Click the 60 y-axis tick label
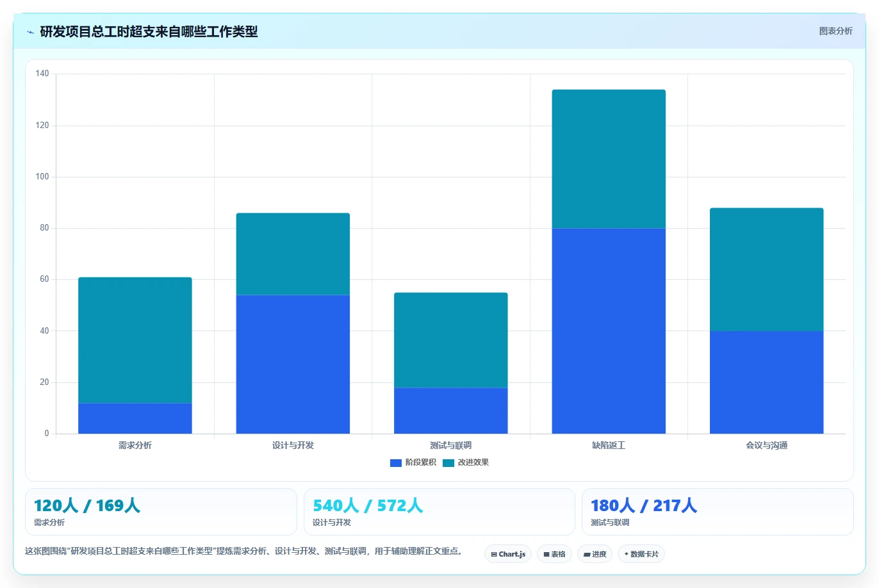 tap(44, 279)
